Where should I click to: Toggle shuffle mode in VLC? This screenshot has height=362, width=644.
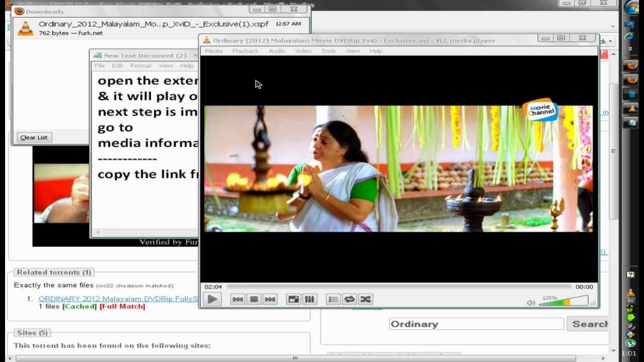365,299
